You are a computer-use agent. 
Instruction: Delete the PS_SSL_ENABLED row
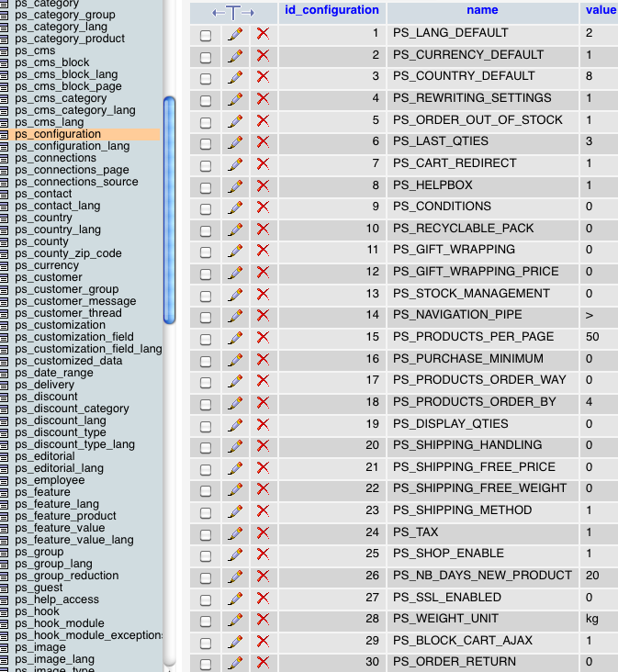tap(264, 599)
